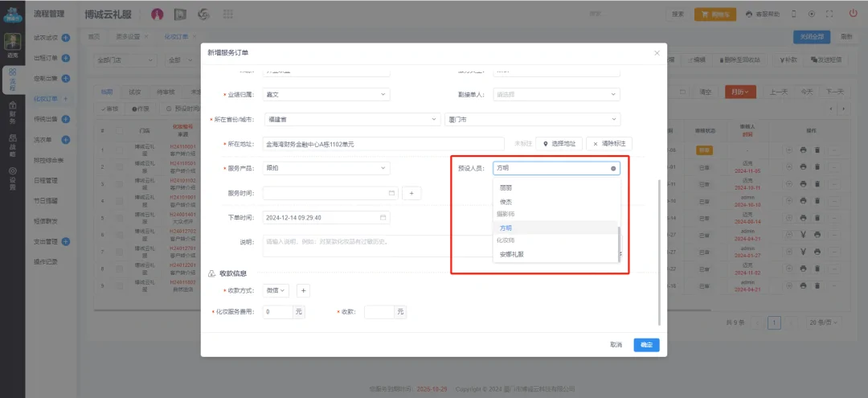Screen dimensions: 868x398
Task: Open the 财务 section in left sidebar
Action: [12, 113]
